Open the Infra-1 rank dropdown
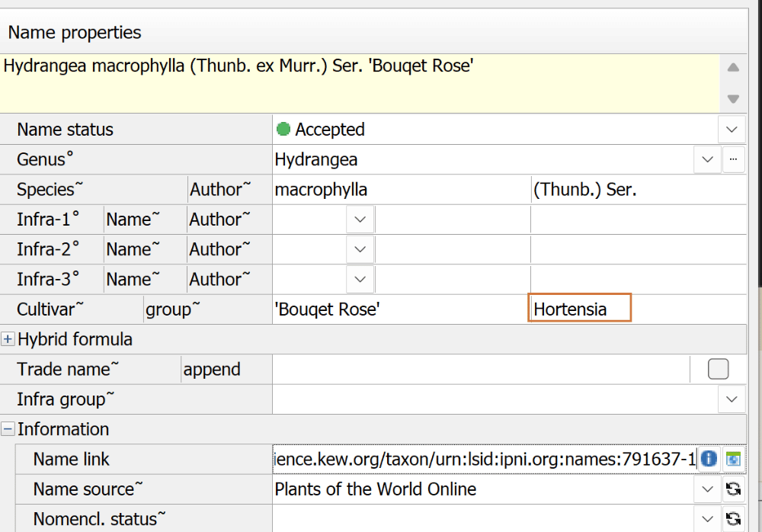The image size is (762, 532). (x=360, y=220)
